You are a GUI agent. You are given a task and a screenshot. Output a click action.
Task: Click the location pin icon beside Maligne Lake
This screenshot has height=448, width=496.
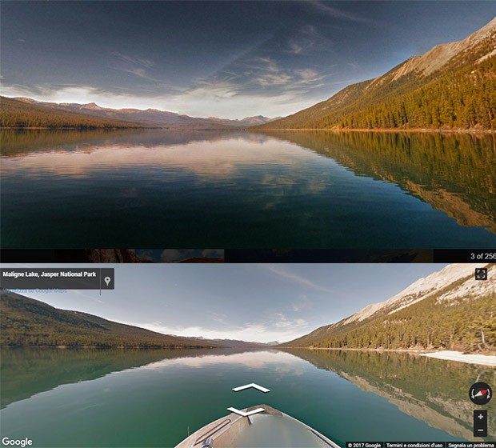coord(107,281)
